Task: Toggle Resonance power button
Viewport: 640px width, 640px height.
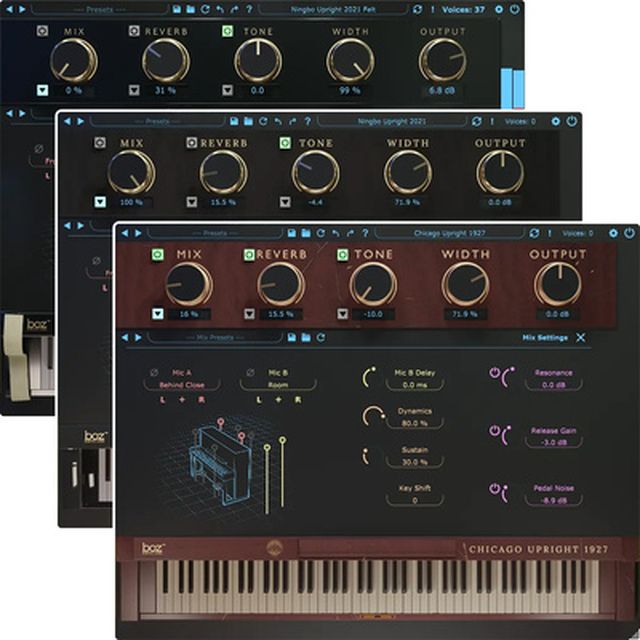Action: pos(494,373)
